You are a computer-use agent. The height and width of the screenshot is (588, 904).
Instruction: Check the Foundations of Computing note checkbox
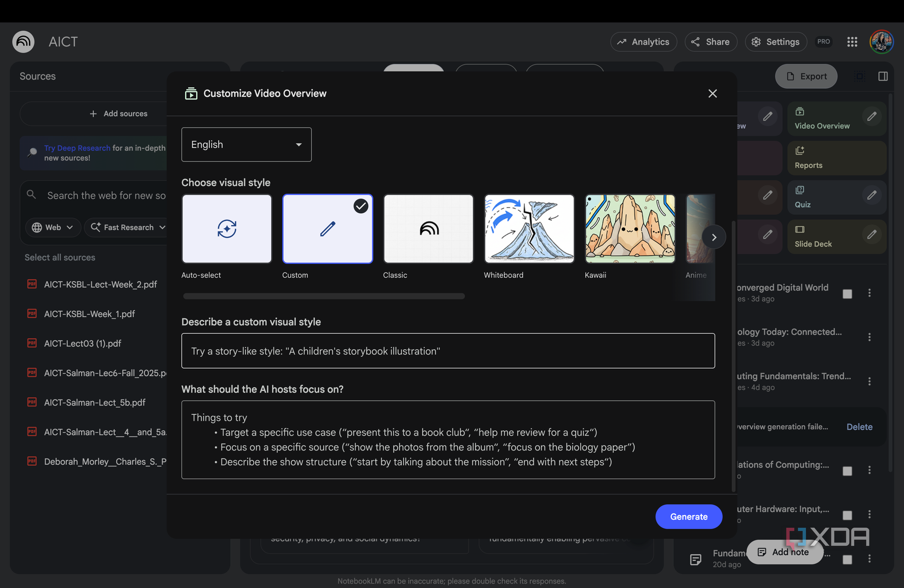847,470
